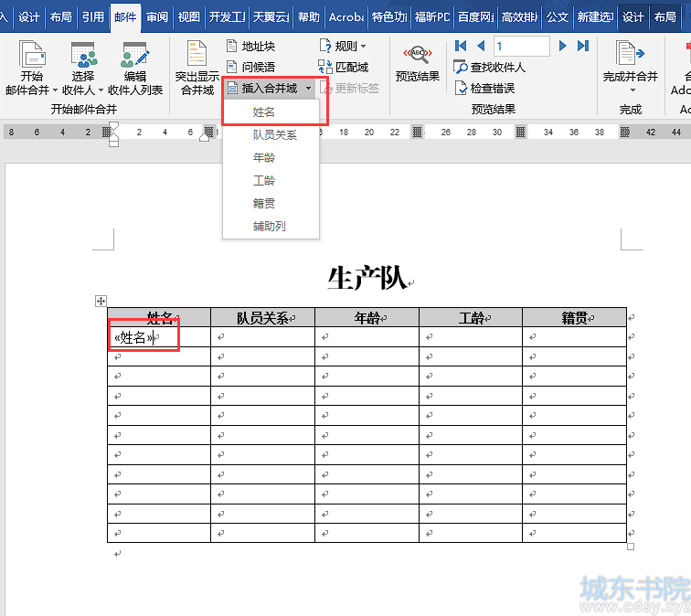Screen dimensions: 691x616
Task: Switch to 设计 ribbon tab left of 布局
Action: [28, 16]
